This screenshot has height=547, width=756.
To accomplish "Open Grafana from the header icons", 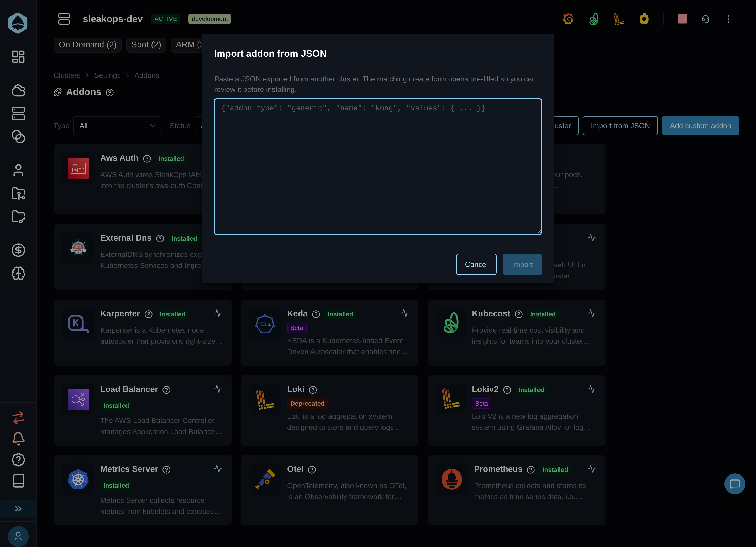I will [x=568, y=19].
